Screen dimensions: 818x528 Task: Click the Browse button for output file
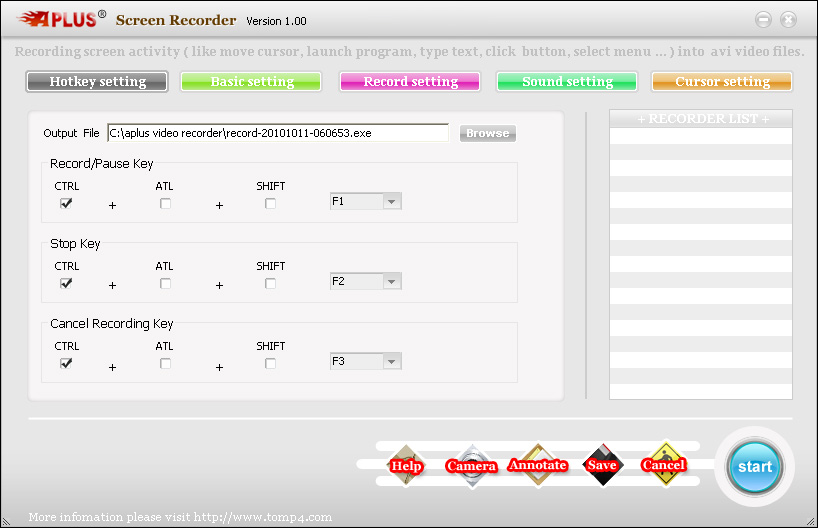pos(488,134)
